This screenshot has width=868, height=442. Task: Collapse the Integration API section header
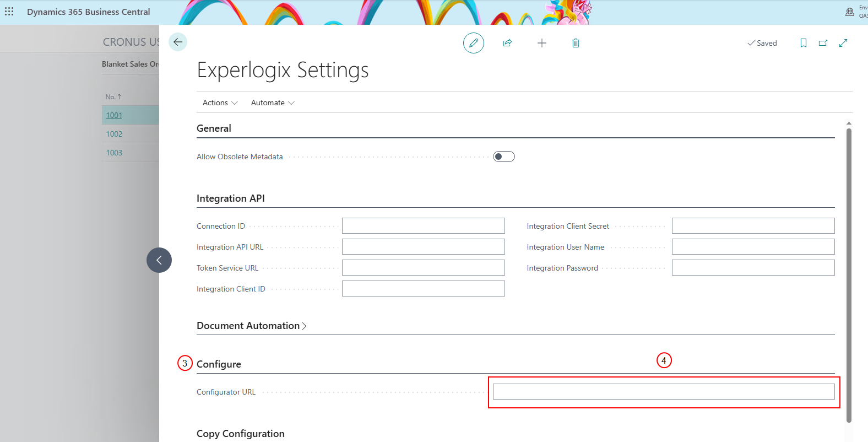click(x=231, y=198)
